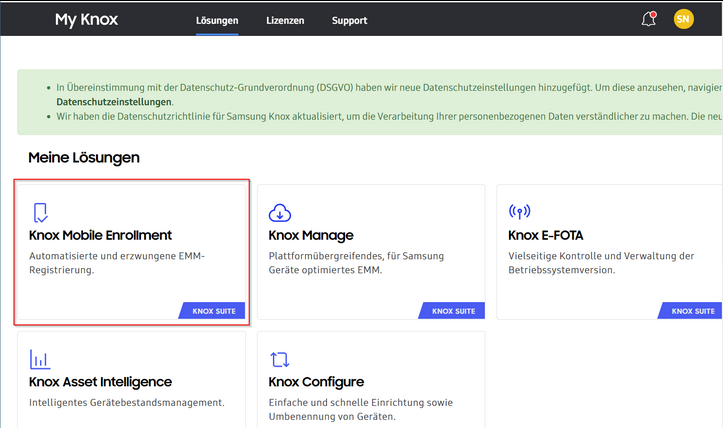
Task: Click Knox Suite badge on Knox E-FOTA card
Action: pos(690,311)
